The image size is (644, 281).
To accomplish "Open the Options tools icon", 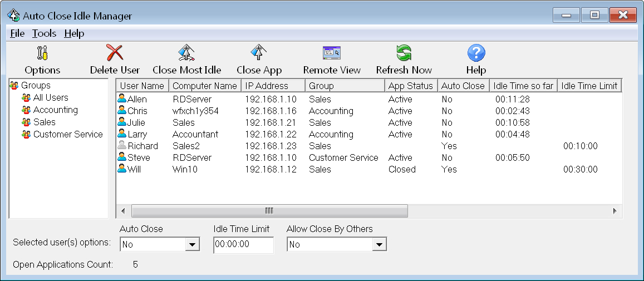I will 42,53.
